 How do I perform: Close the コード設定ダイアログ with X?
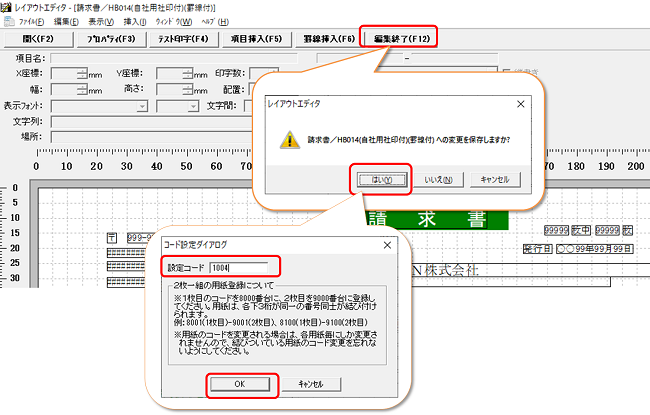(x=387, y=245)
